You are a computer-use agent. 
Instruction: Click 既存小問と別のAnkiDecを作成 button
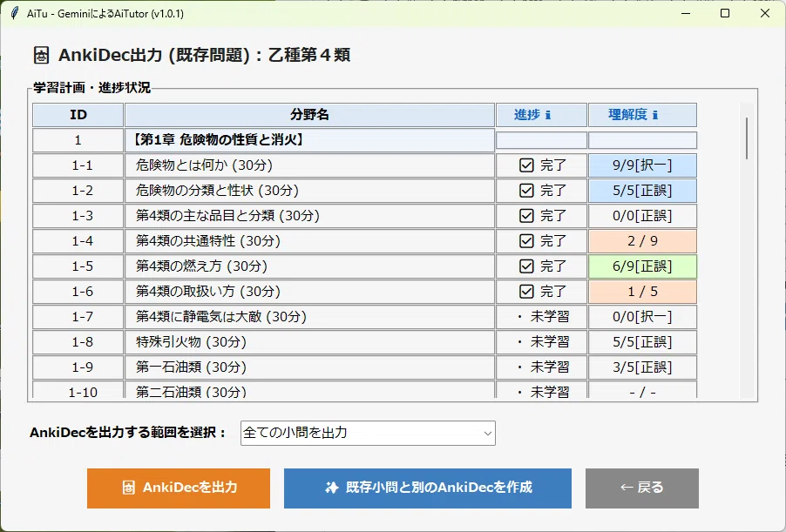[428, 488]
